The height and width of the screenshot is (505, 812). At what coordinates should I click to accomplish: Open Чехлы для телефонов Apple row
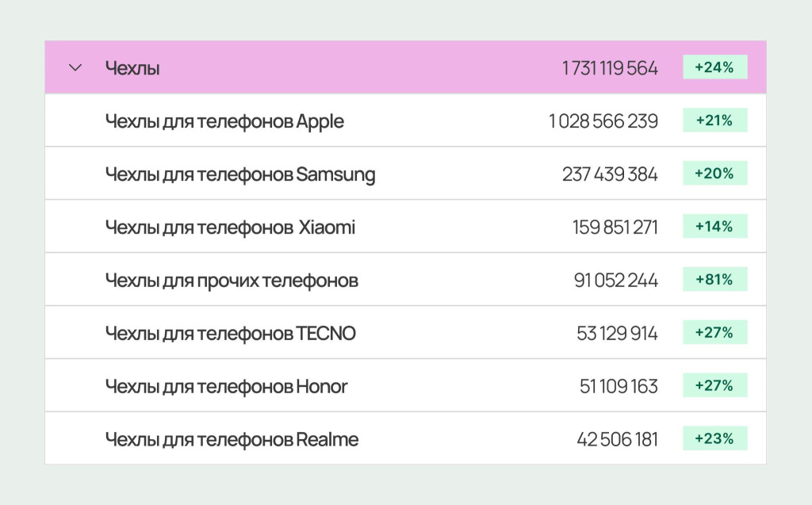click(405, 121)
